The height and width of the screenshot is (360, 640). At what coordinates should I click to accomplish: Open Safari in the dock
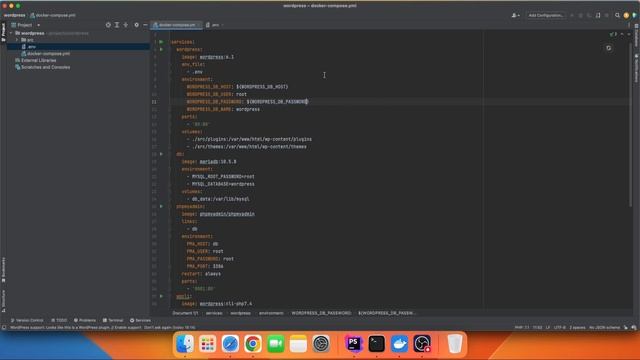click(x=230, y=343)
